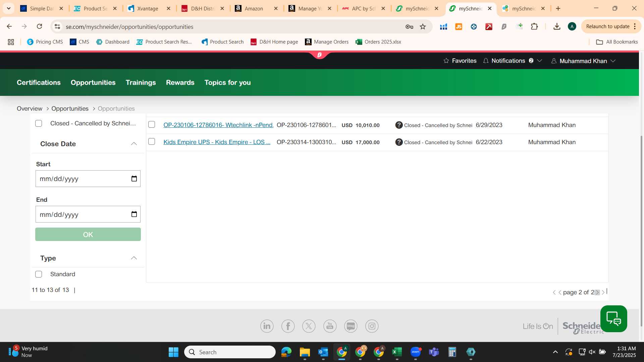Open the green chat support widget
This screenshot has height=362, width=644.
(x=614, y=319)
